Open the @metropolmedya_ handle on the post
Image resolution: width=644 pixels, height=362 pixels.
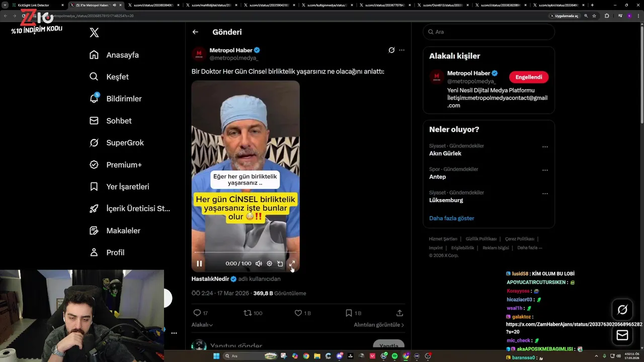[x=233, y=58]
